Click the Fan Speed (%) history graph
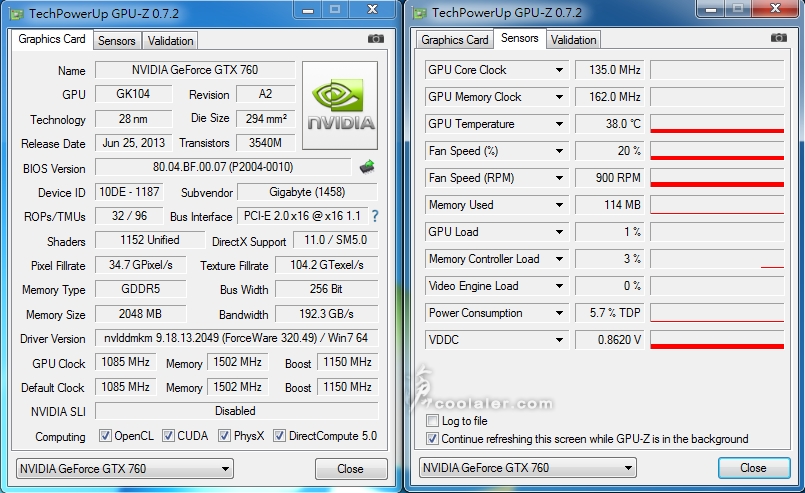This screenshot has width=805, height=493. [717, 151]
